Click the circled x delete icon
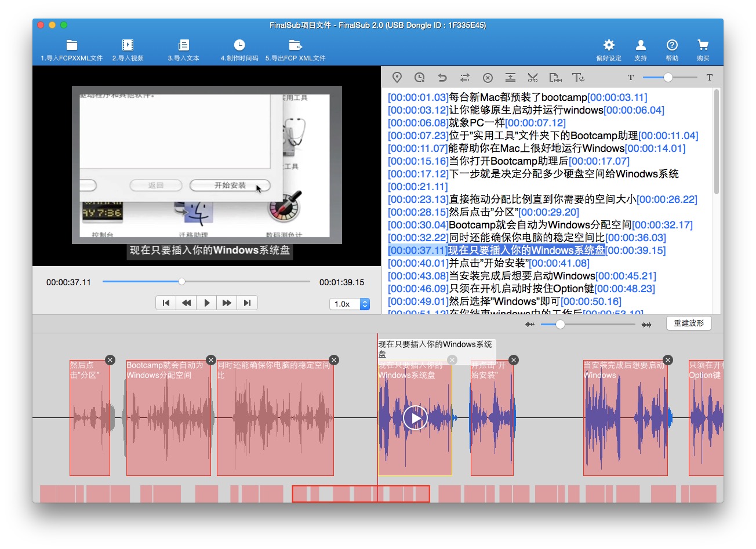The width and height of the screenshot is (756, 549). [488, 78]
